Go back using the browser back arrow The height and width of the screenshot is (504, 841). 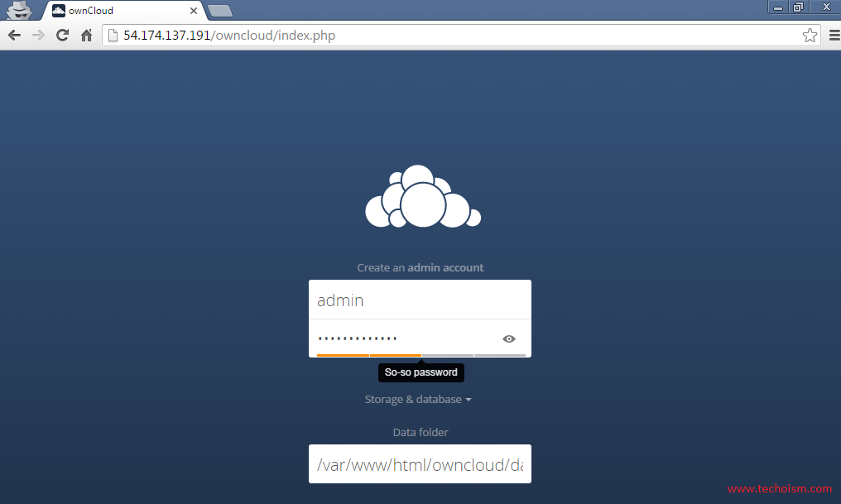[x=14, y=36]
